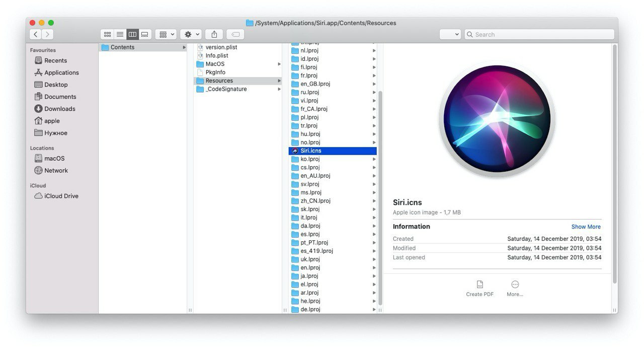
Task: Switch to icon view
Action: click(107, 34)
